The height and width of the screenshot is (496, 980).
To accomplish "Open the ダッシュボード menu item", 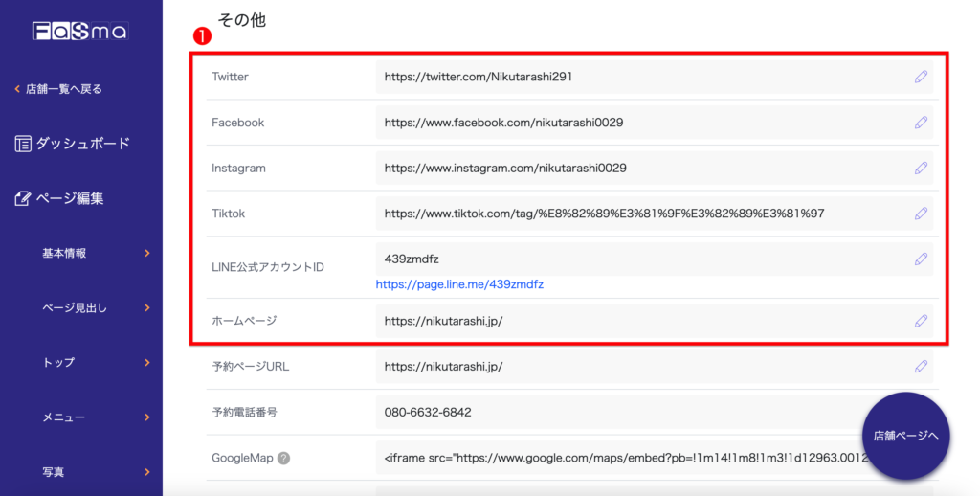I will tap(73, 145).
